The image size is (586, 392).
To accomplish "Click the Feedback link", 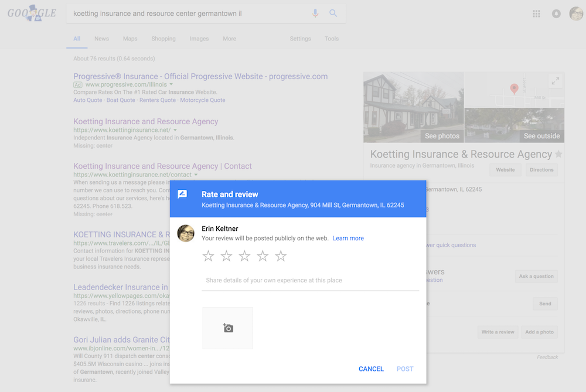I will tap(547, 357).
